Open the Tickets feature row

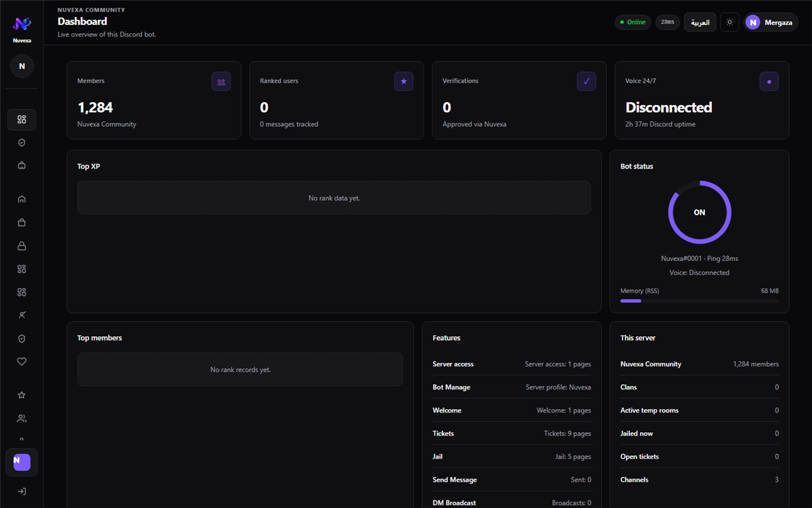click(512, 433)
